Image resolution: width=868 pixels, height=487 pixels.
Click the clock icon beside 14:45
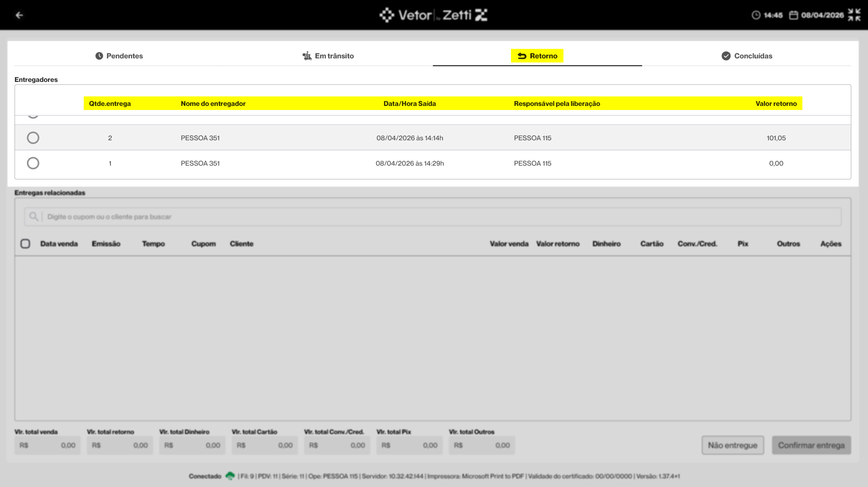[x=756, y=15]
